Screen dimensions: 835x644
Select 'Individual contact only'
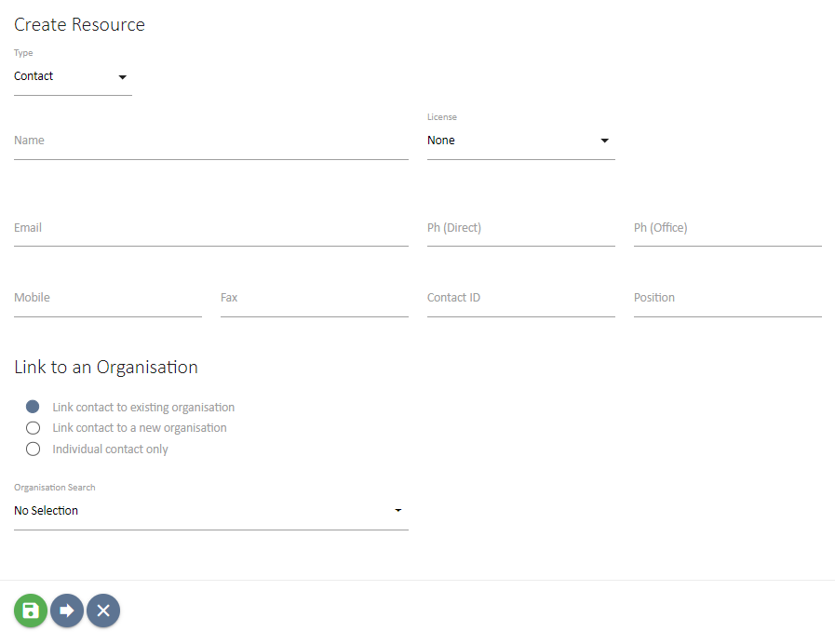33,449
